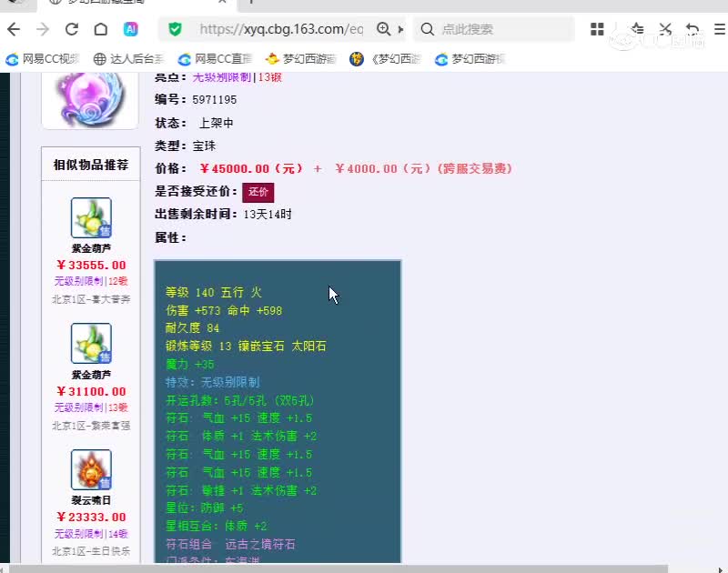The image size is (728, 573).
Task: Click the remaining time 13天14时
Action: (x=268, y=215)
